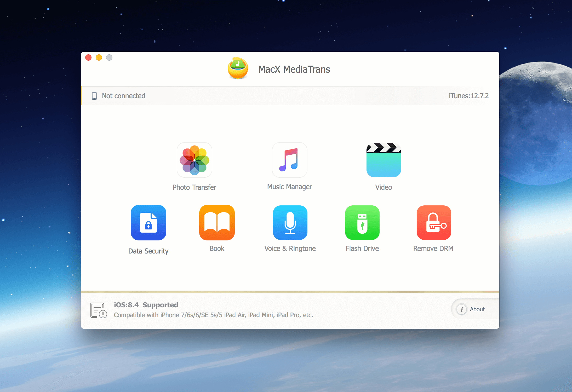Image resolution: width=572 pixels, height=392 pixels.
Task: Click the Data Security label
Action: 148,251
